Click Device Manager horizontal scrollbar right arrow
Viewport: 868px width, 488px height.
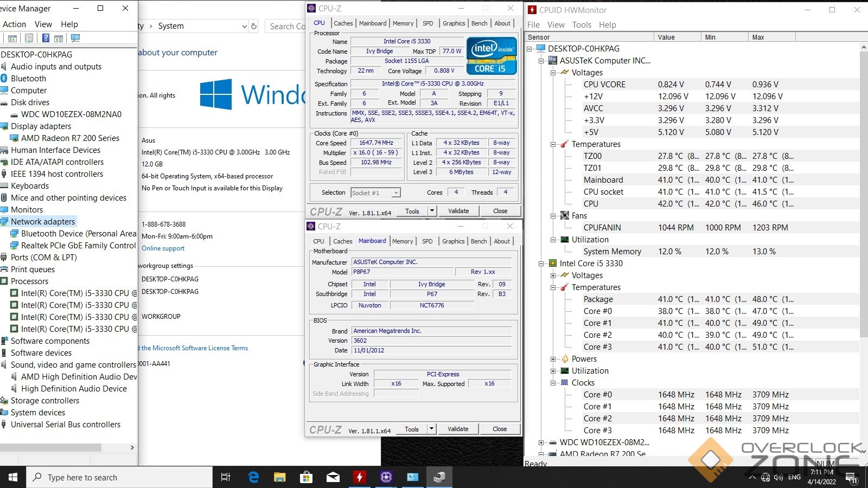pyautogui.click(x=132, y=448)
